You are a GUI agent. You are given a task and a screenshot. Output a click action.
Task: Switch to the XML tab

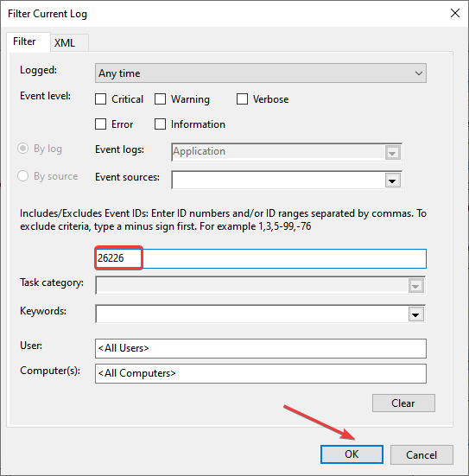point(69,42)
